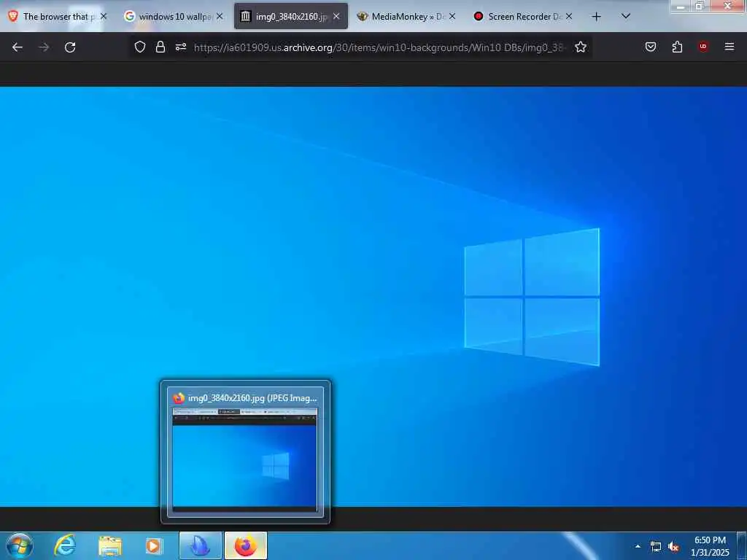The width and height of the screenshot is (747, 560).
Task: Open Windows Explorer folder on taskbar
Action: 110,546
